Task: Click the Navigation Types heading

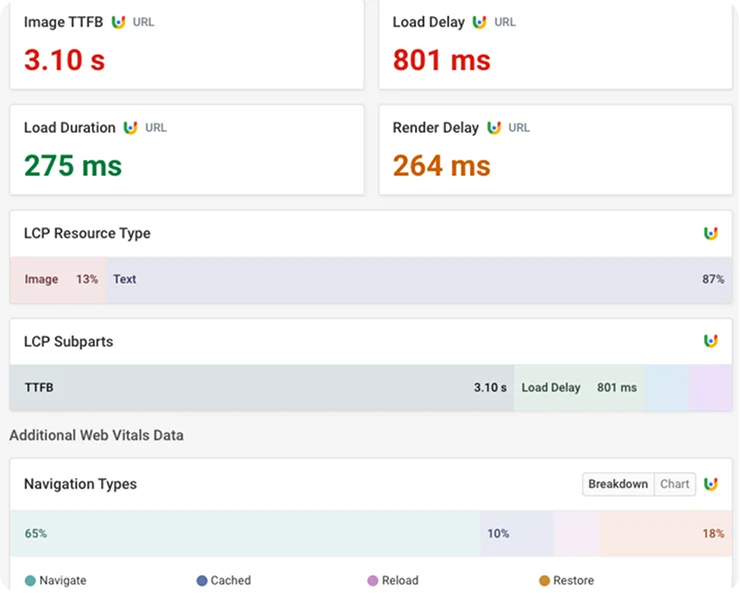Action: point(80,484)
